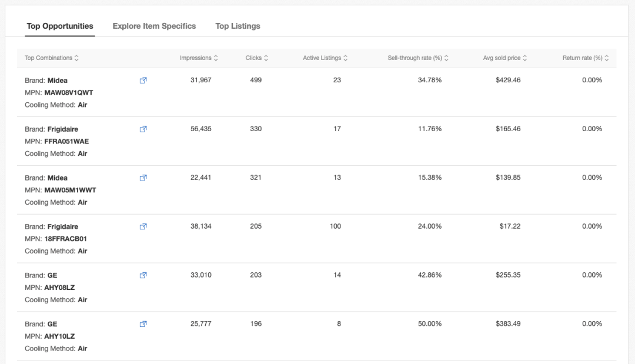The height and width of the screenshot is (364, 635).
Task: Open the Explore Item Specifics tab
Action: point(154,26)
